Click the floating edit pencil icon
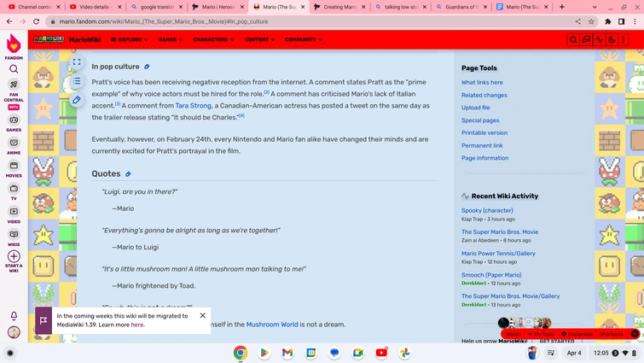Screen dimensions: 644x363 pos(77,100)
